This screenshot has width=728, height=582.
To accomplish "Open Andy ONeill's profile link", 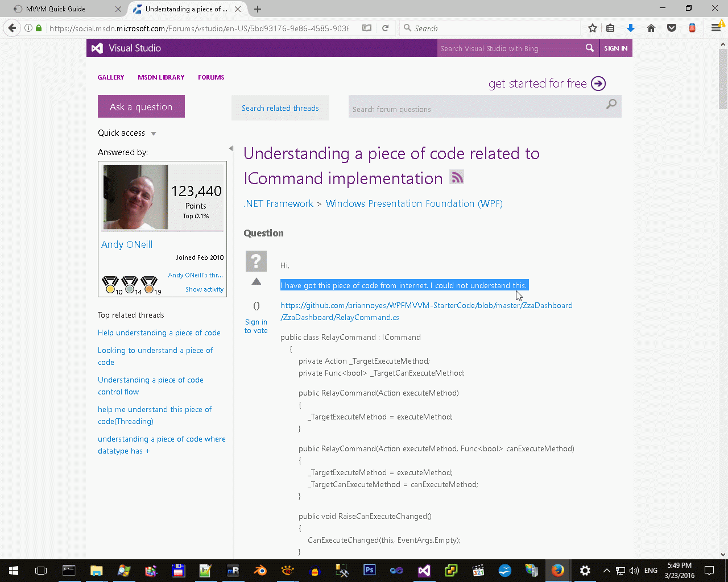I will [127, 244].
